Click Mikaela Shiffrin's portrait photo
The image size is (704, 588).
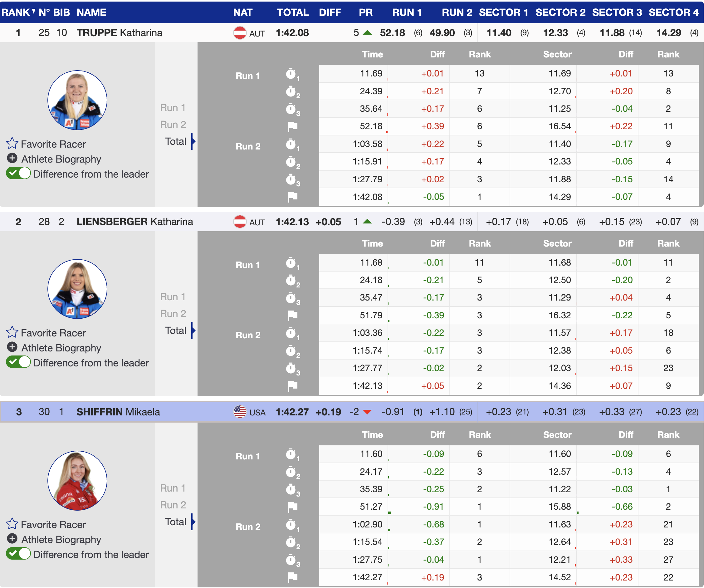[77, 480]
